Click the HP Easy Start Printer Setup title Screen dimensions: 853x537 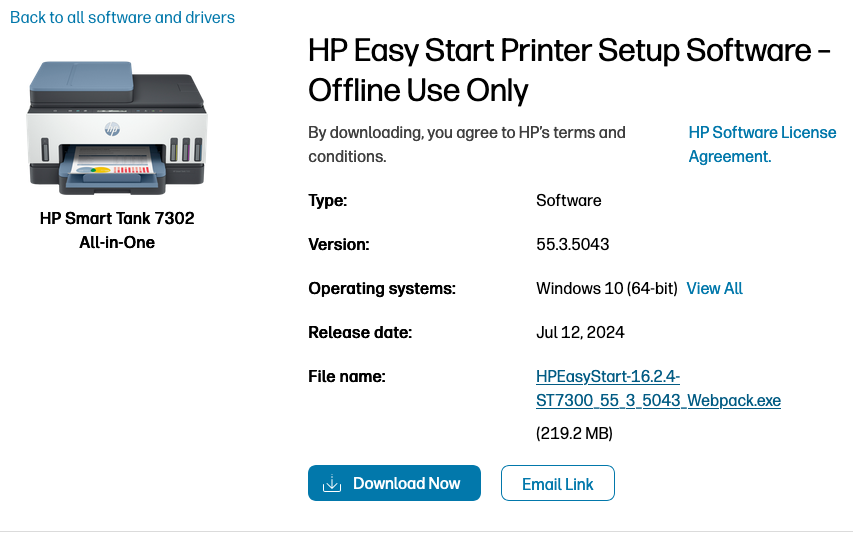click(569, 70)
